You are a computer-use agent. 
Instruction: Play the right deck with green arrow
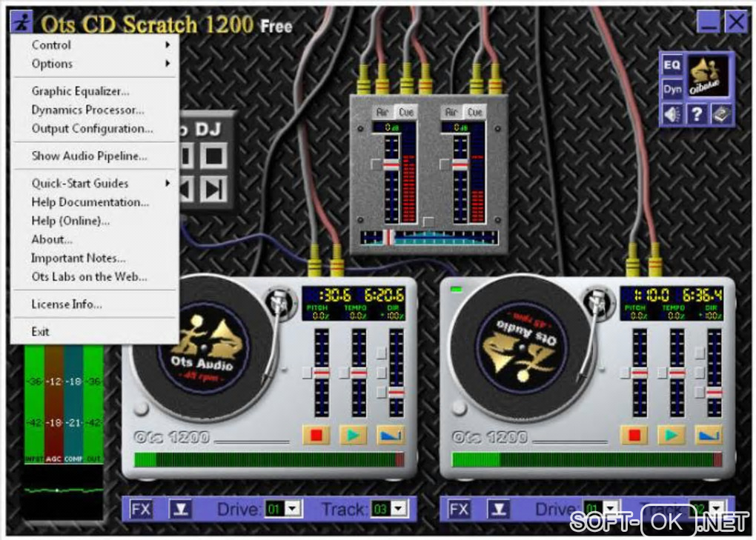672,435
